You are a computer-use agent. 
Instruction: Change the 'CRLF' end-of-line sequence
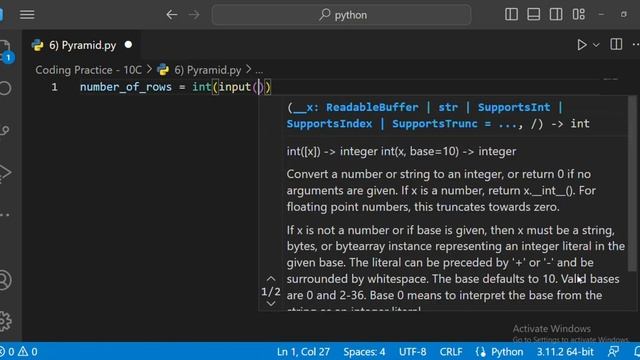451,352
